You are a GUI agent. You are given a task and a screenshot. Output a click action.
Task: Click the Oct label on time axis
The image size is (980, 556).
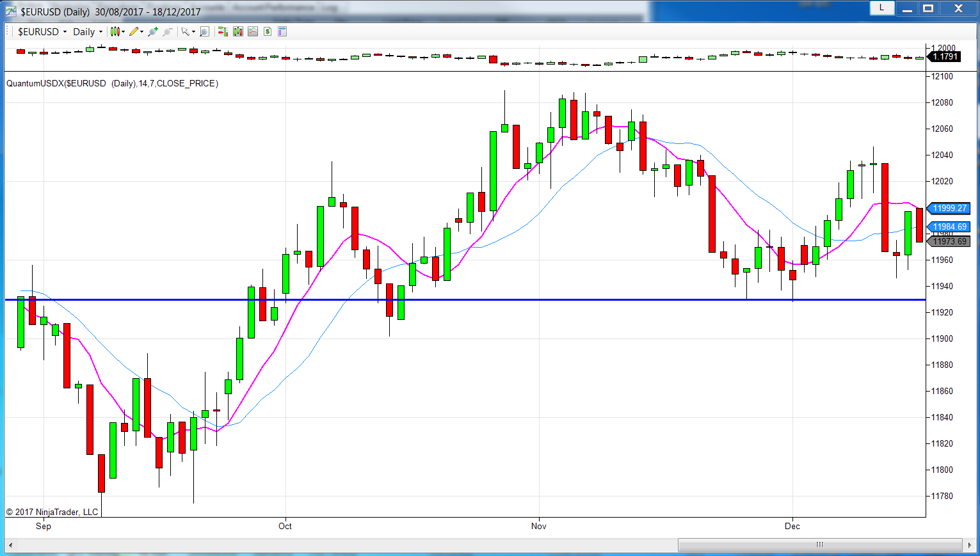point(285,526)
